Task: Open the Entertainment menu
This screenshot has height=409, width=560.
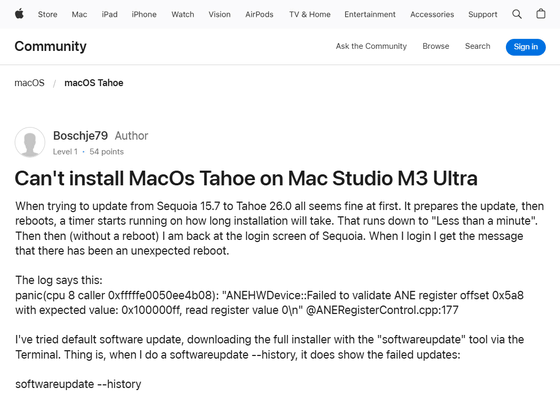Action: [x=370, y=15]
